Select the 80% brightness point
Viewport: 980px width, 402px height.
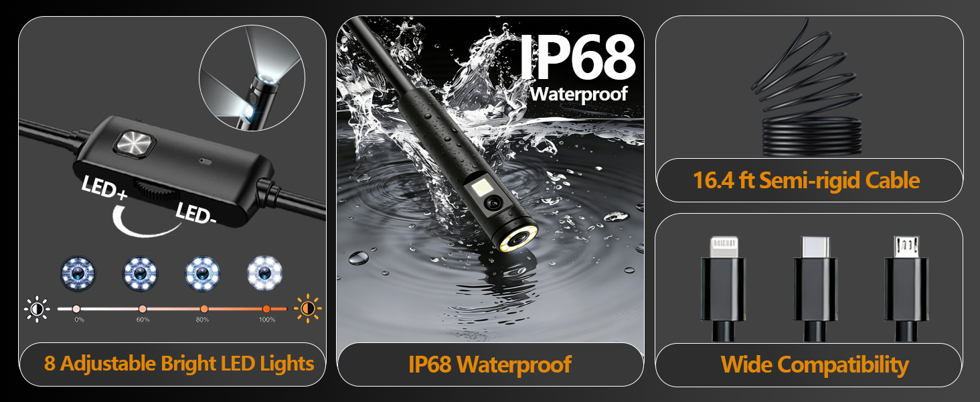click(x=204, y=309)
